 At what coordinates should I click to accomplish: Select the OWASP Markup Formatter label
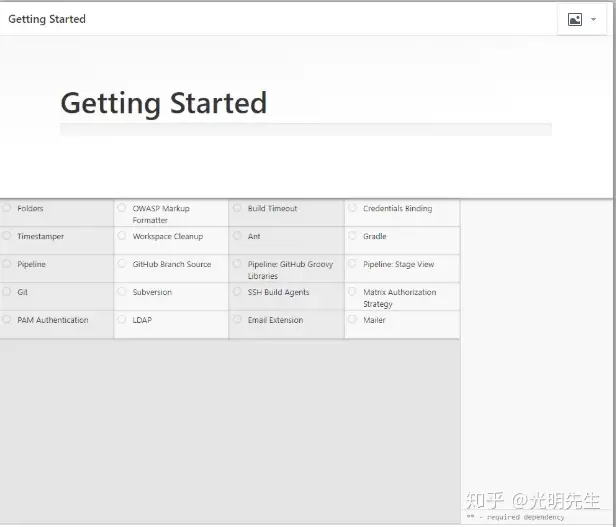click(161, 214)
